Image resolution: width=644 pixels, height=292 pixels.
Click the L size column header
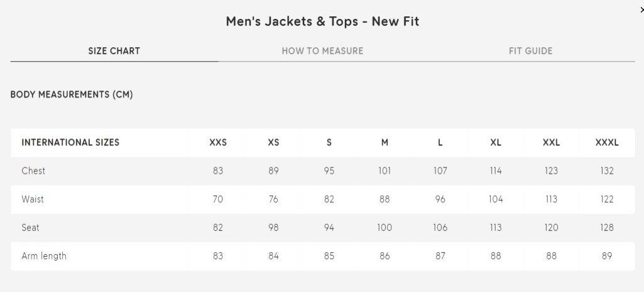[440, 143]
